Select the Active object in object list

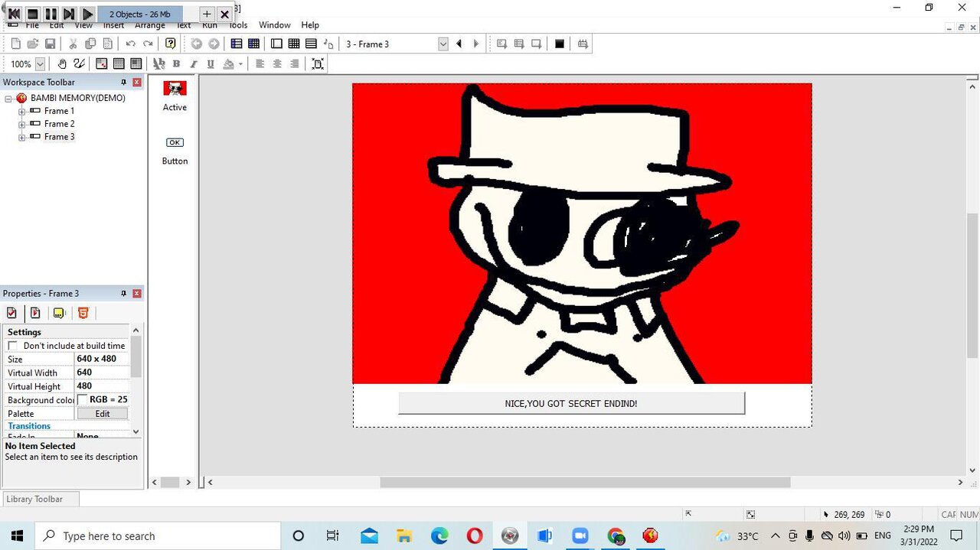click(175, 89)
